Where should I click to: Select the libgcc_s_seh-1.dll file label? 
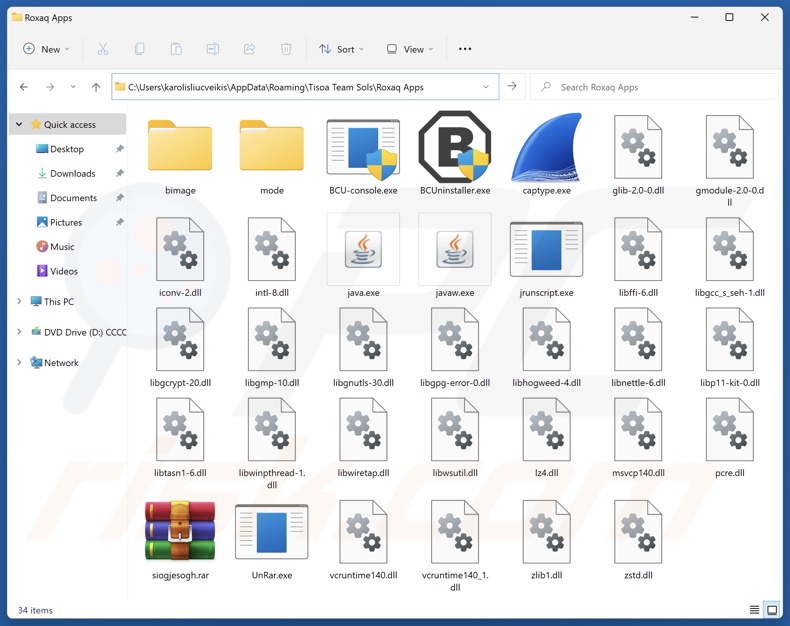point(730,292)
